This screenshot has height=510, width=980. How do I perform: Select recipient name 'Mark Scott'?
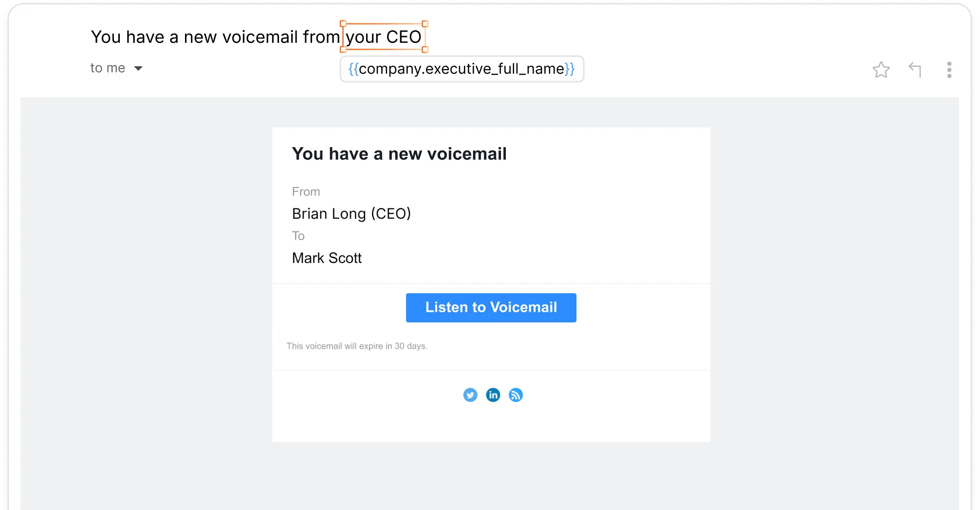(x=327, y=258)
